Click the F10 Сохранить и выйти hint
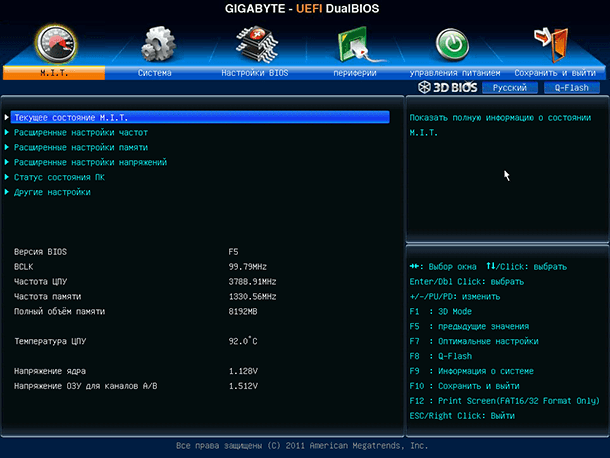 [465, 386]
